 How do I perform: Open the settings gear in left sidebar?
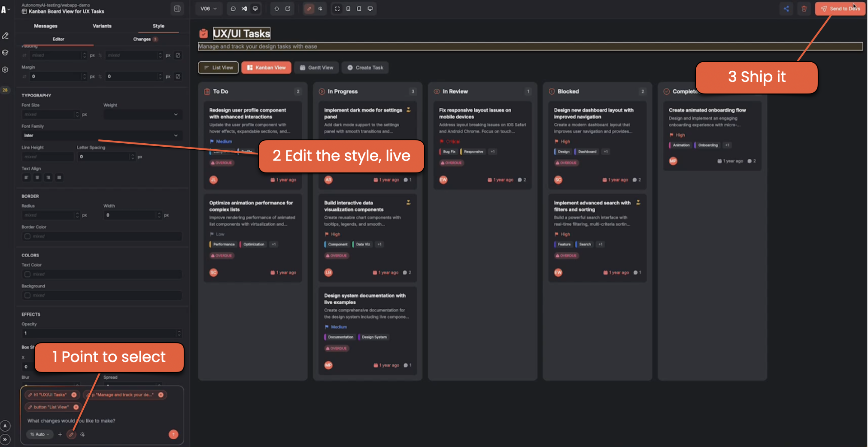point(5,69)
